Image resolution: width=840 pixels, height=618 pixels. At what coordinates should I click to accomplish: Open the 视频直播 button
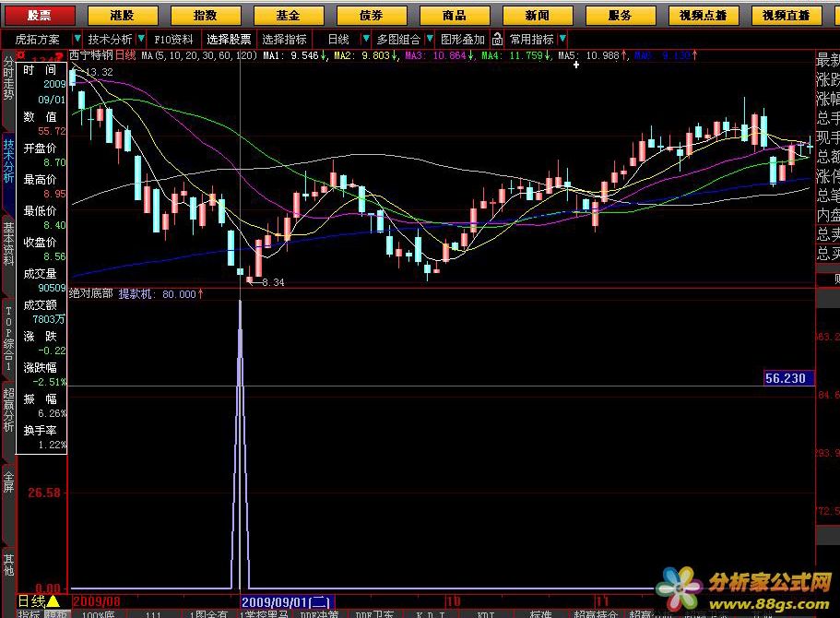click(x=786, y=16)
